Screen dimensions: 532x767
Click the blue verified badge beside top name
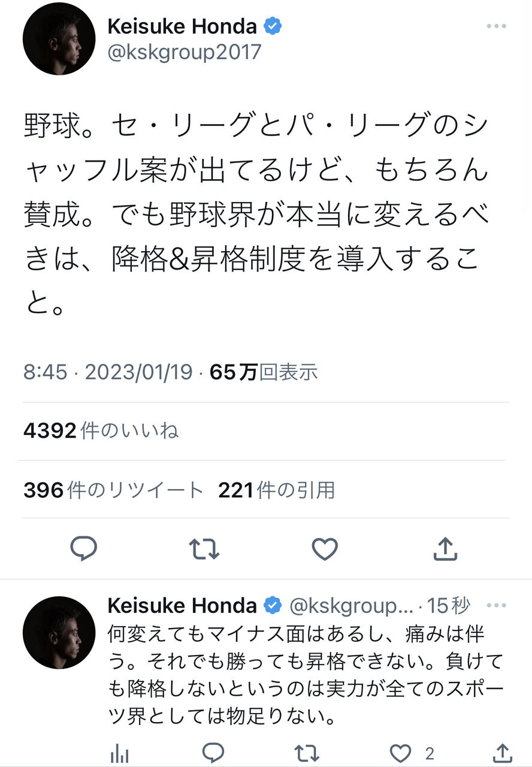tap(273, 26)
